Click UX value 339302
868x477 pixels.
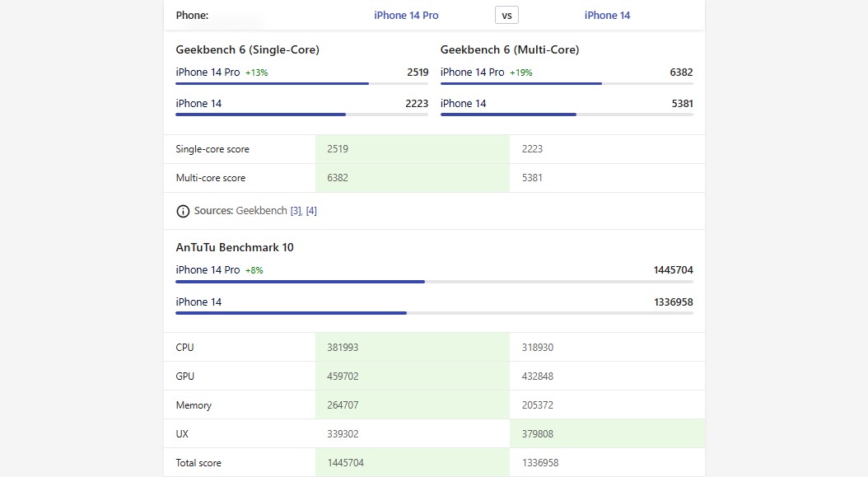click(343, 434)
